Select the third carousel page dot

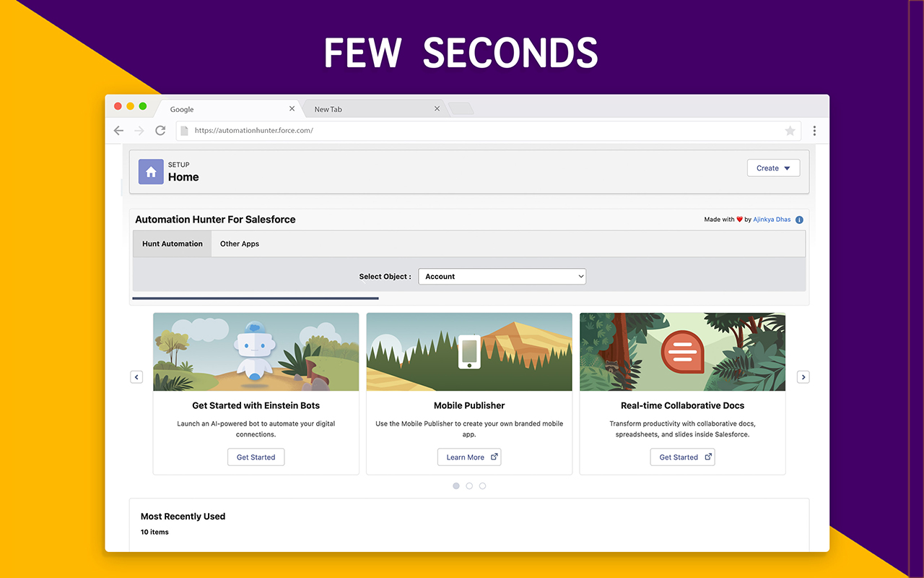[x=482, y=486]
